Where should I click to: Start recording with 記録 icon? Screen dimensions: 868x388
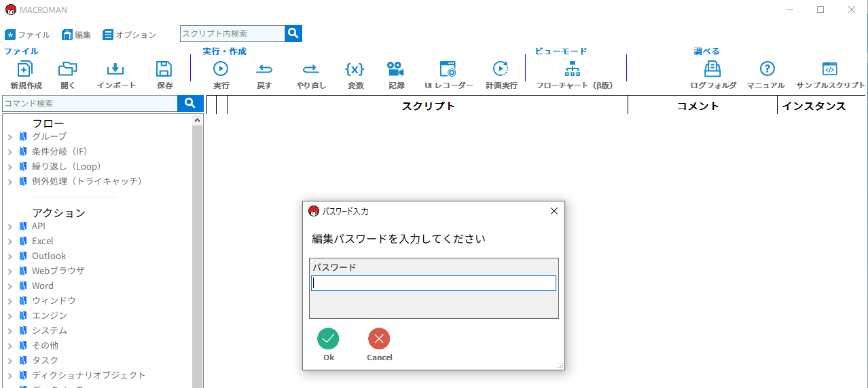pyautogui.click(x=395, y=69)
